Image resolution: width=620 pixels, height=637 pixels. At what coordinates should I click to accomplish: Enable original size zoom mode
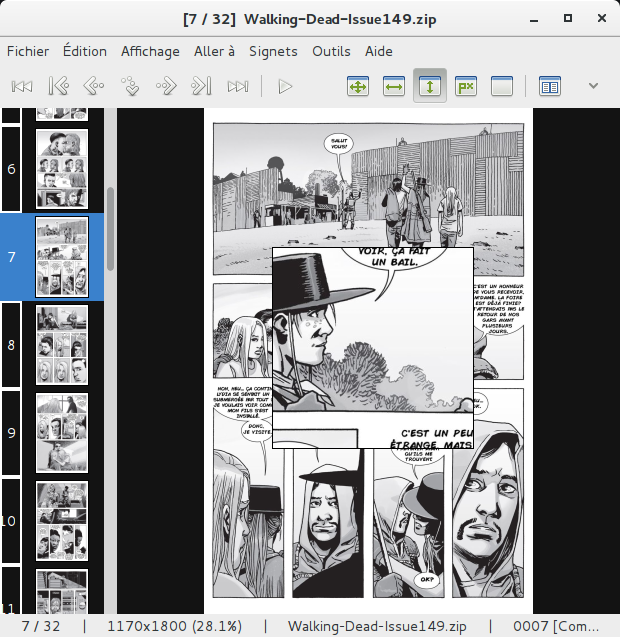[502, 86]
